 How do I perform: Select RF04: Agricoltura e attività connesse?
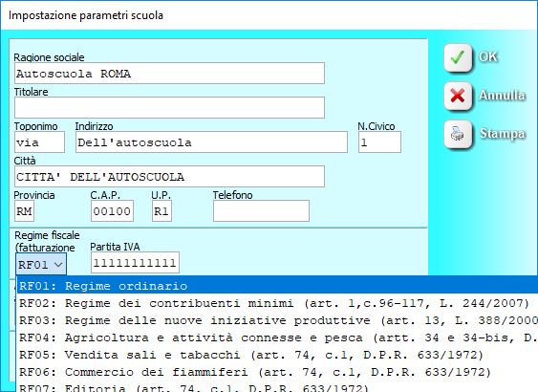(x=277, y=338)
